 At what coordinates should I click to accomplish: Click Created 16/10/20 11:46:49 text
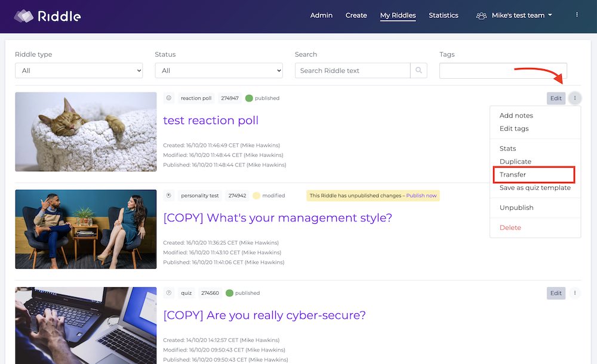tap(221, 145)
